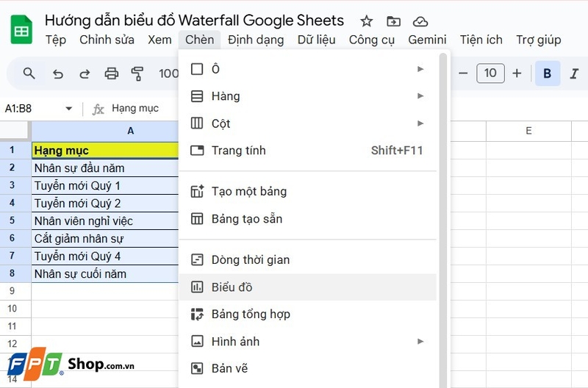Click cell Tuyển mới Quý 1
The width and height of the screenshot is (588, 388).
click(x=105, y=186)
